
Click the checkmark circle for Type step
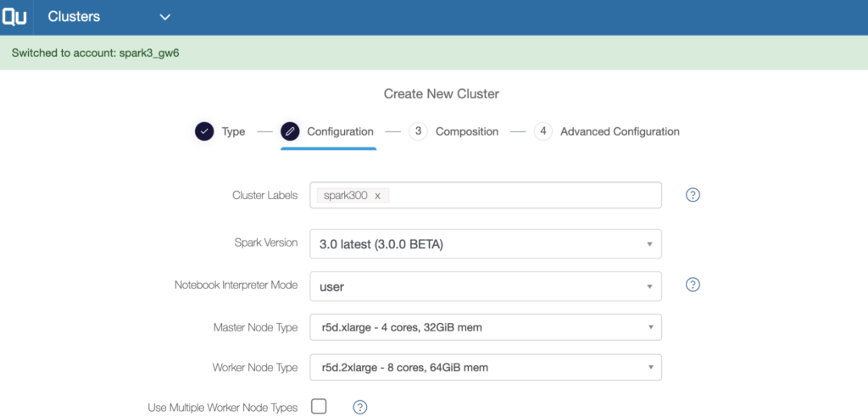point(204,132)
